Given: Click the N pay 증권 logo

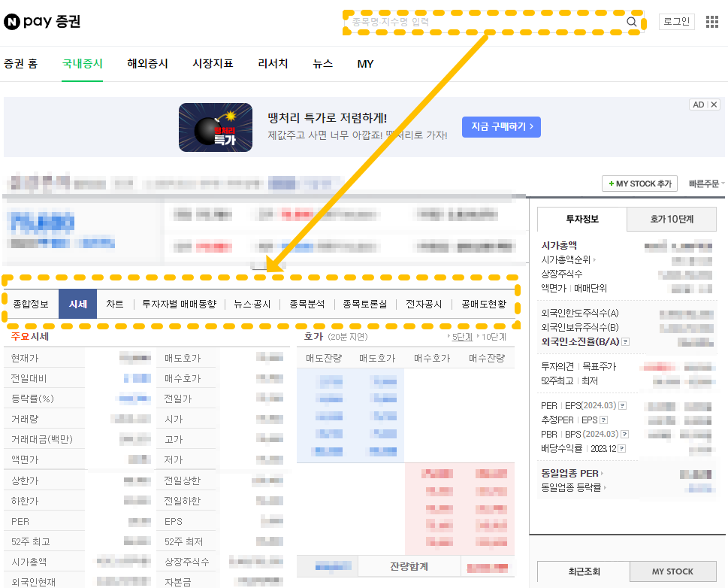Looking at the screenshot, I should pyautogui.click(x=42, y=21).
